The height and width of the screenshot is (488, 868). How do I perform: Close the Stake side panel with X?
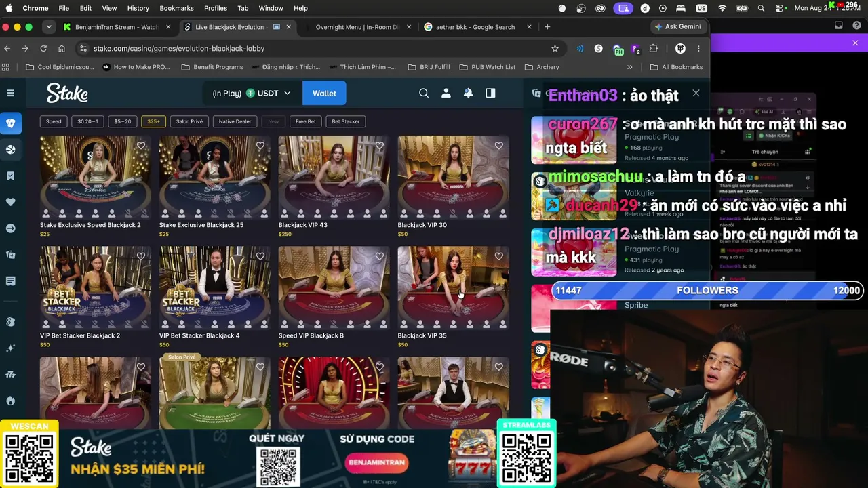pos(696,93)
